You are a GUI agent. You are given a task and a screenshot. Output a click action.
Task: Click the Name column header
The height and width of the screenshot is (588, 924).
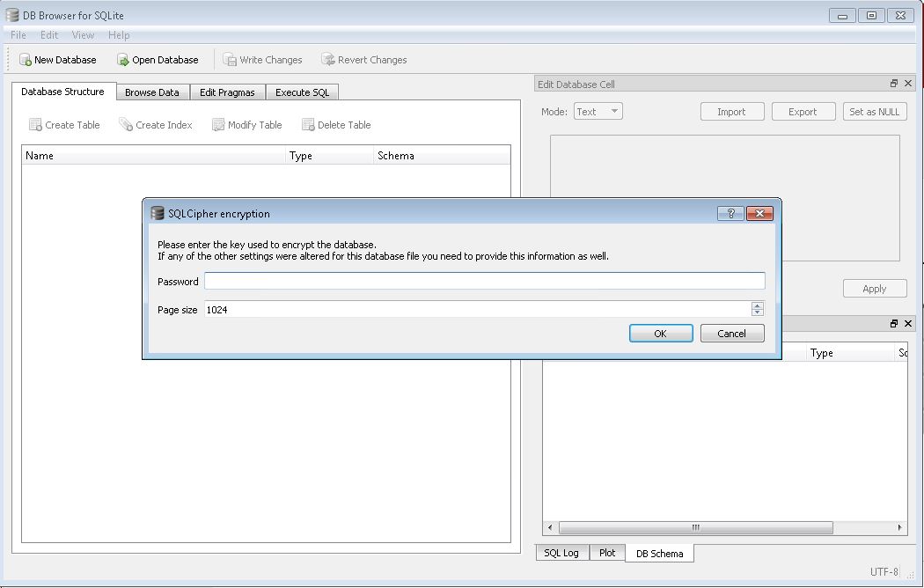154,156
